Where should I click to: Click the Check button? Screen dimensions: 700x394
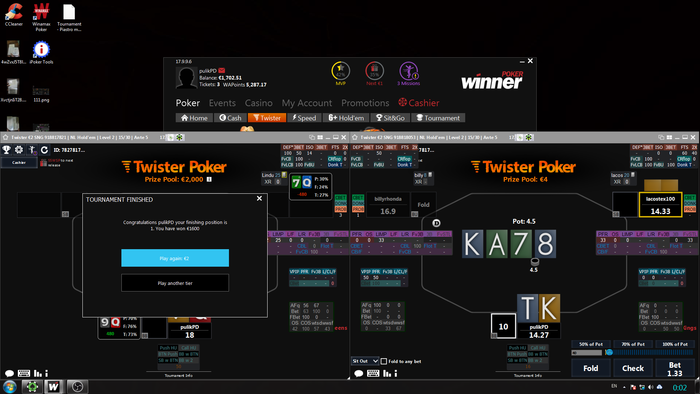point(633,368)
